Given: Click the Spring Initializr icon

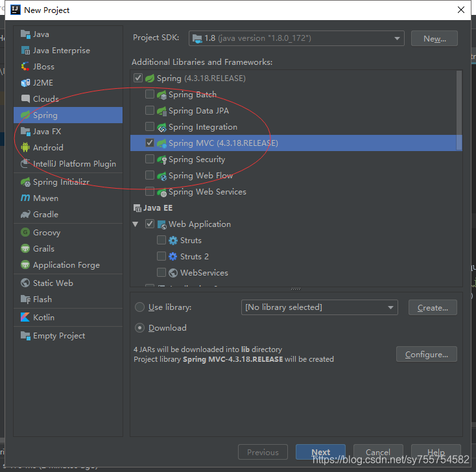Looking at the screenshot, I should (x=25, y=182).
